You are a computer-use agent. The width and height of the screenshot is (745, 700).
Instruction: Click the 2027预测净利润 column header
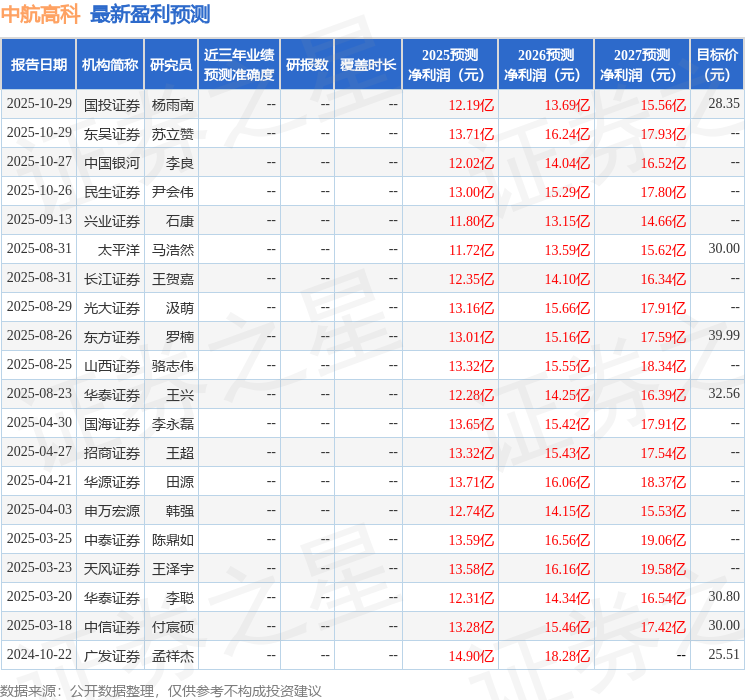(x=642, y=64)
